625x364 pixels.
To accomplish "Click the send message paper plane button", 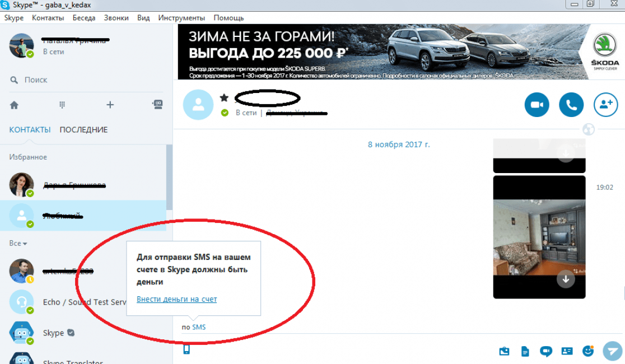I will click(612, 351).
